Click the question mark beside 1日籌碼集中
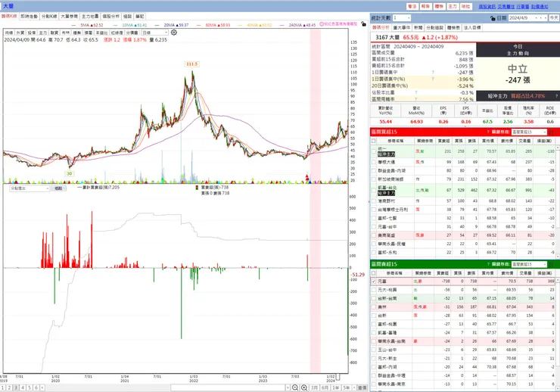 (x=433, y=73)
